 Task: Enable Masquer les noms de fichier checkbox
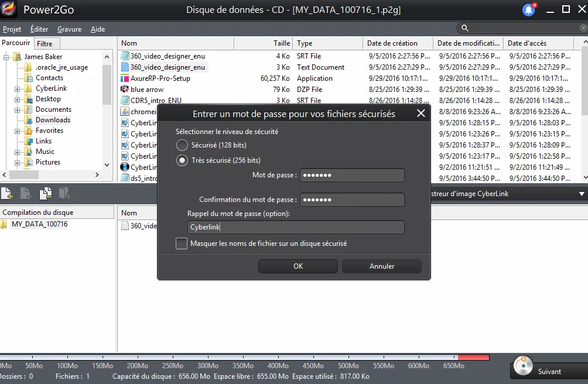[x=182, y=244]
